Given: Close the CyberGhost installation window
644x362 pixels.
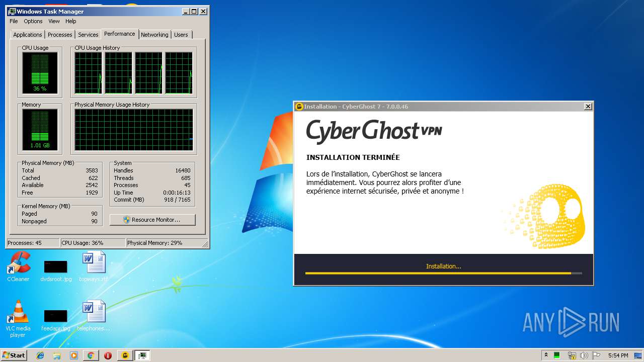Looking at the screenshot, I should [588, 107].
